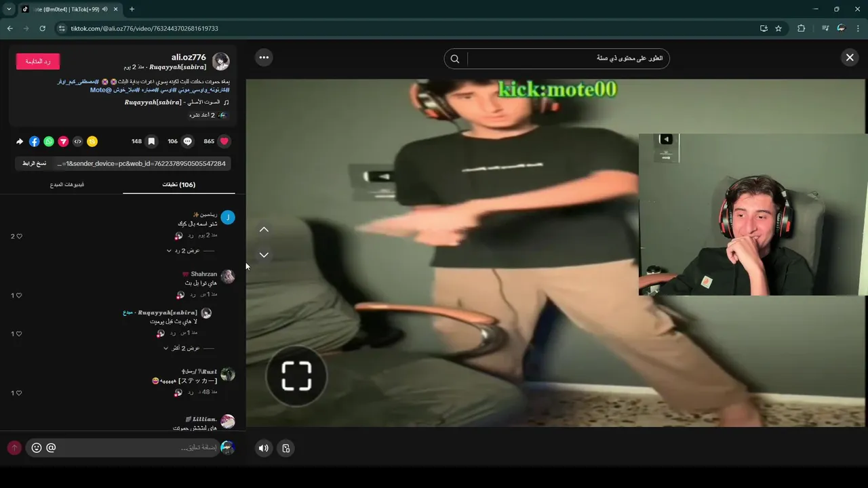Viewport: 868px width, 488px height.
Task: Open the three-dot more options menu
Action: point(264,58)
